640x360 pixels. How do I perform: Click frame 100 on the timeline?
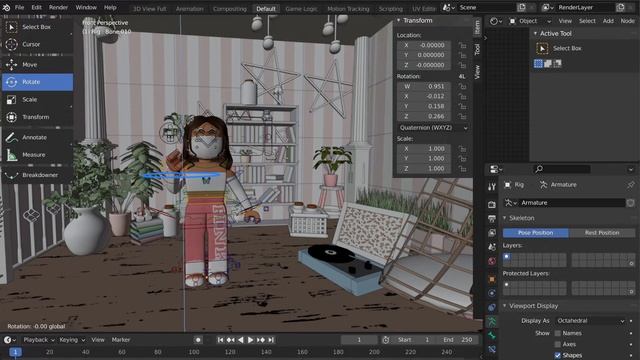click(194, 352)
